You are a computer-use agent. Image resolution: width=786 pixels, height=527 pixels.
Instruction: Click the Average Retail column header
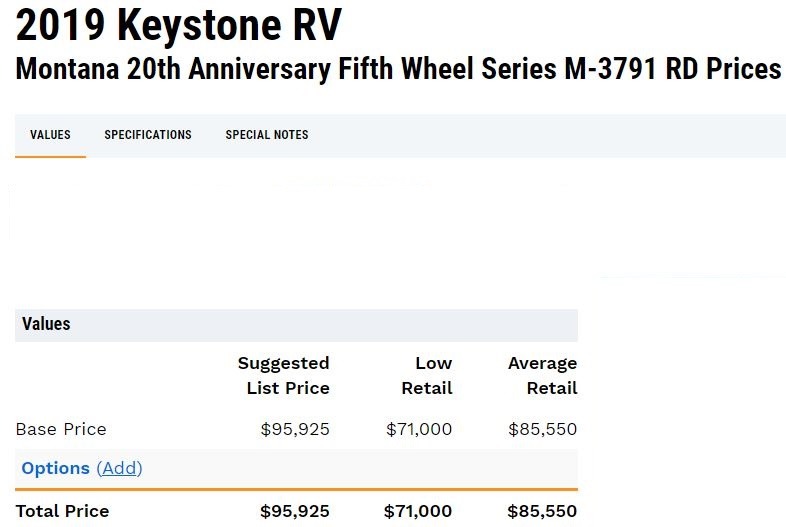pyautogui.click(x=542, y=375)
